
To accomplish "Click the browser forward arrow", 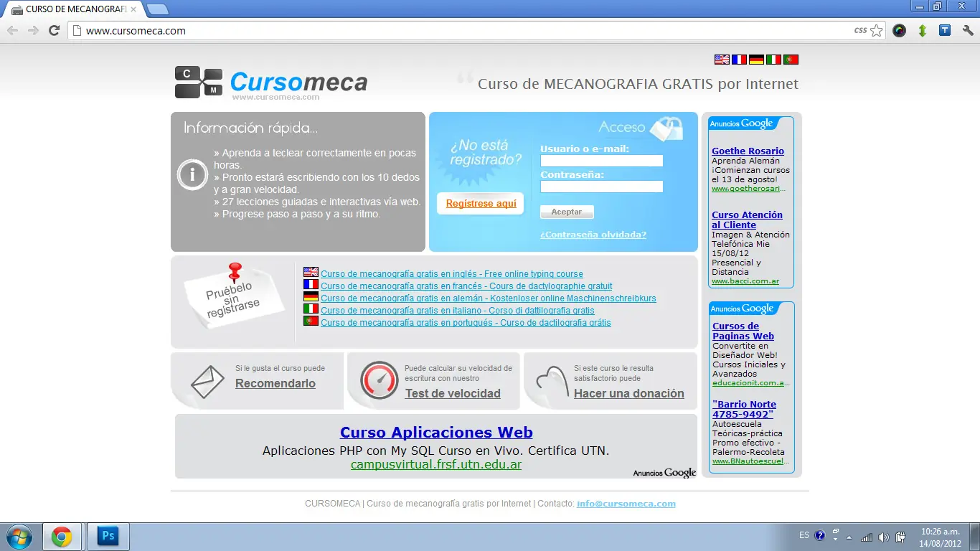I will pos(33,31).
